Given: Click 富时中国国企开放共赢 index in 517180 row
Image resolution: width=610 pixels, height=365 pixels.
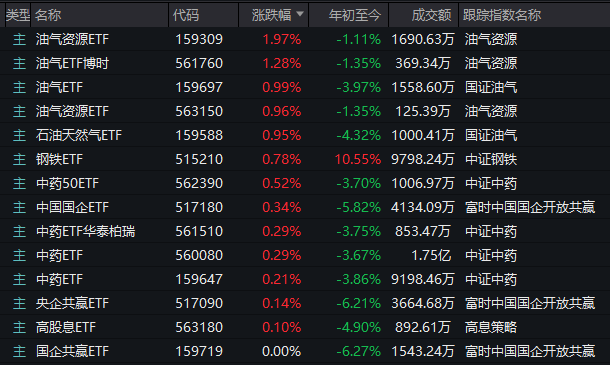Looking at the screenshot, I should pyautogui.click(x=530, y=207).
